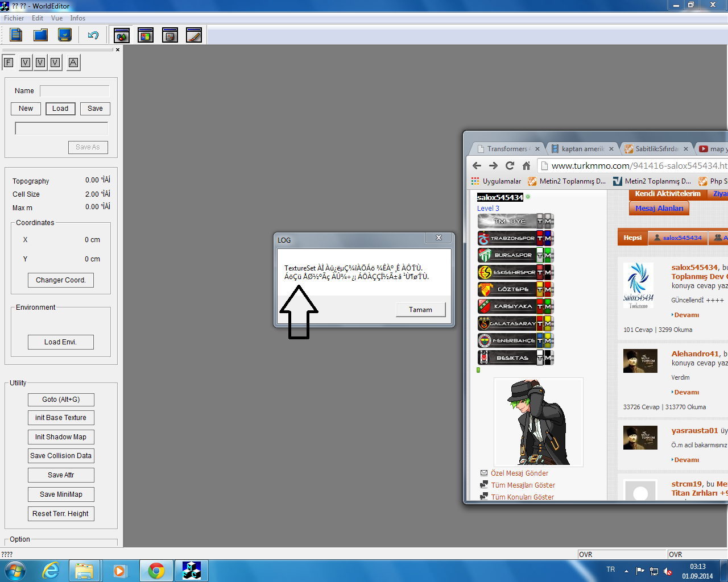The image size is (728, 582).
Task: Close the kaptan amerik Chrome tab
Action: click(611, 149)
